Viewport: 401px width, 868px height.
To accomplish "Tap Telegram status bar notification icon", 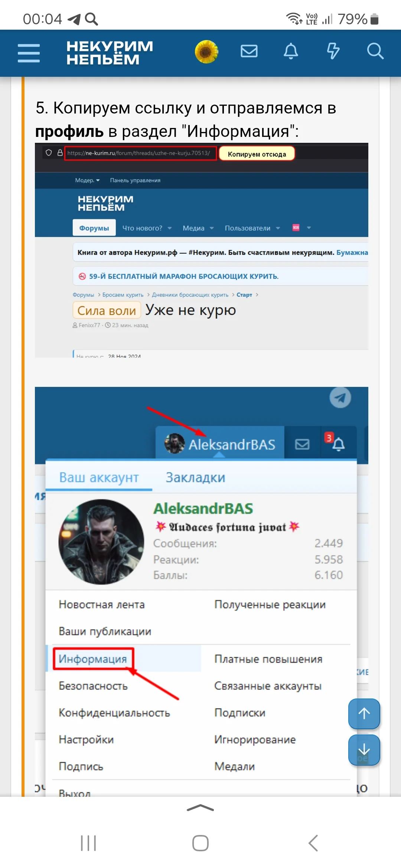I will coord(74,19).
